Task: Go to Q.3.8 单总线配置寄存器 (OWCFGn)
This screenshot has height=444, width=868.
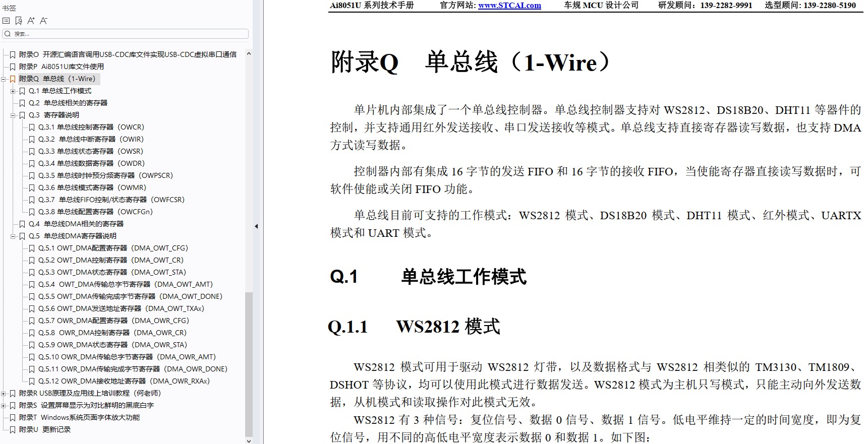Action: point(95,212)
